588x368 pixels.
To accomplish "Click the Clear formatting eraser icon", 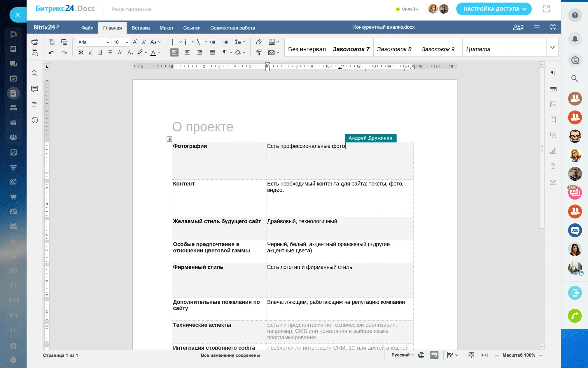I will (x=258, y=42).
